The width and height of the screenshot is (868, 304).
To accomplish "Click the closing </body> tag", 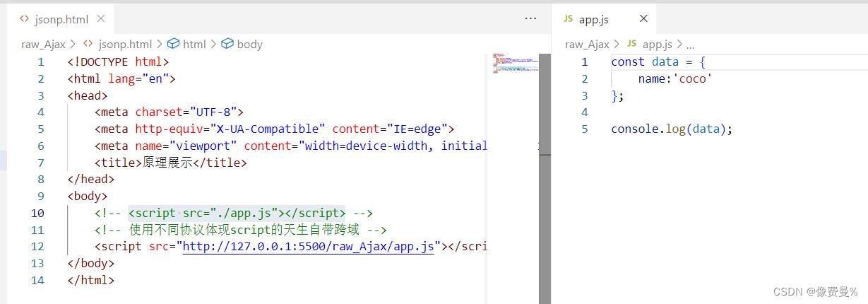I will click(x=90, y=263).
